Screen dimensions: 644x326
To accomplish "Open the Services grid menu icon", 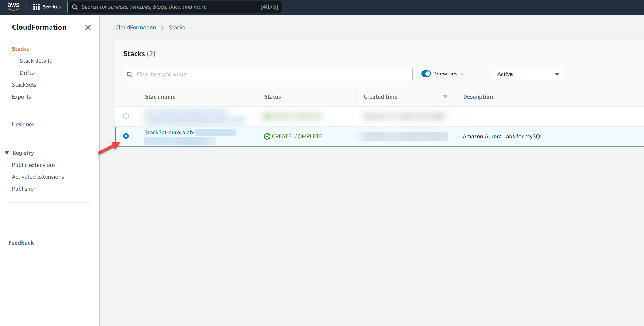I will coord(36,7).
